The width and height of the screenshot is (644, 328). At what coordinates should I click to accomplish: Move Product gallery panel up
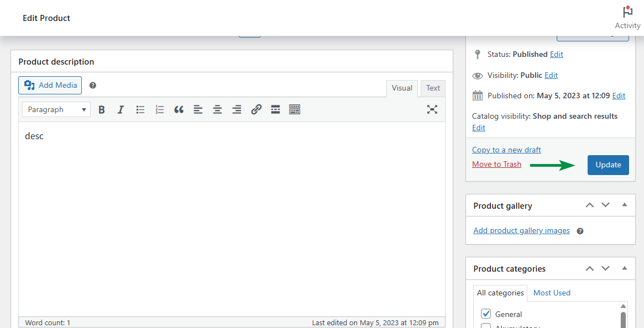click(x=590, y=205)
